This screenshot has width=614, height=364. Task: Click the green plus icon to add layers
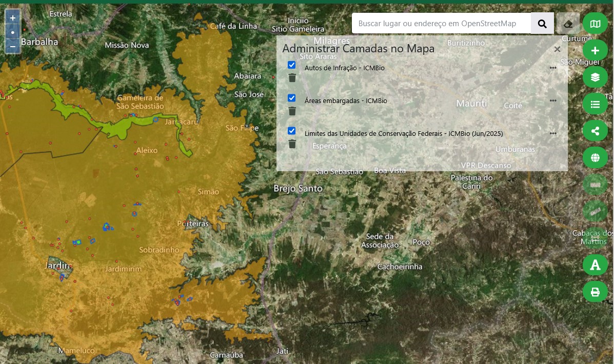(595, 50)
